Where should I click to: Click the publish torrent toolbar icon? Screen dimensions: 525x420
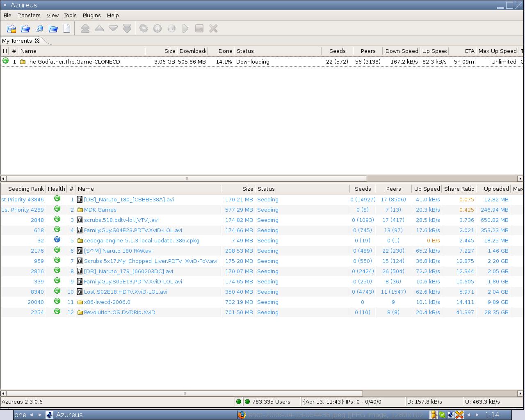171,29
